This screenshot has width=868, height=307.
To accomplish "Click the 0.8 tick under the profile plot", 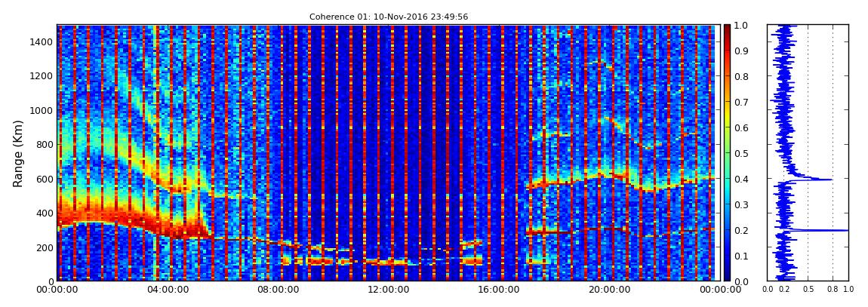I will coord(833,290).
